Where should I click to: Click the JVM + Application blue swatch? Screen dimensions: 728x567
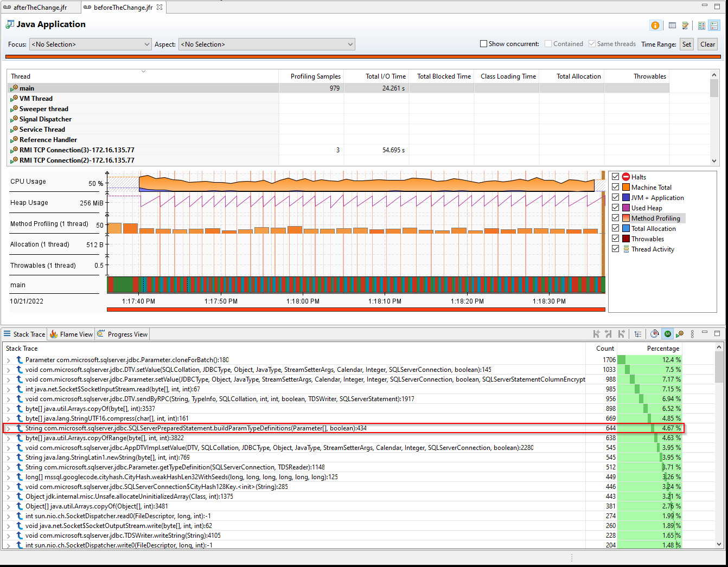(x=625, y=197)
